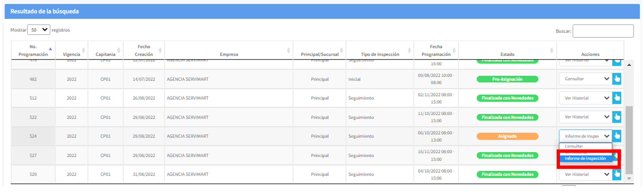Open the Mostrar registros count dropdown
Viewport: 644px width, 192px height.
pyautogui.click(x=39, y=30)
